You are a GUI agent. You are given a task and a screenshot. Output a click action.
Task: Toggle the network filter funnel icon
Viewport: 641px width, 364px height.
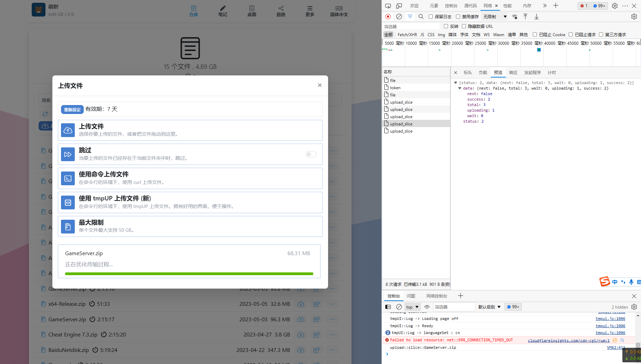coord(410,17)
